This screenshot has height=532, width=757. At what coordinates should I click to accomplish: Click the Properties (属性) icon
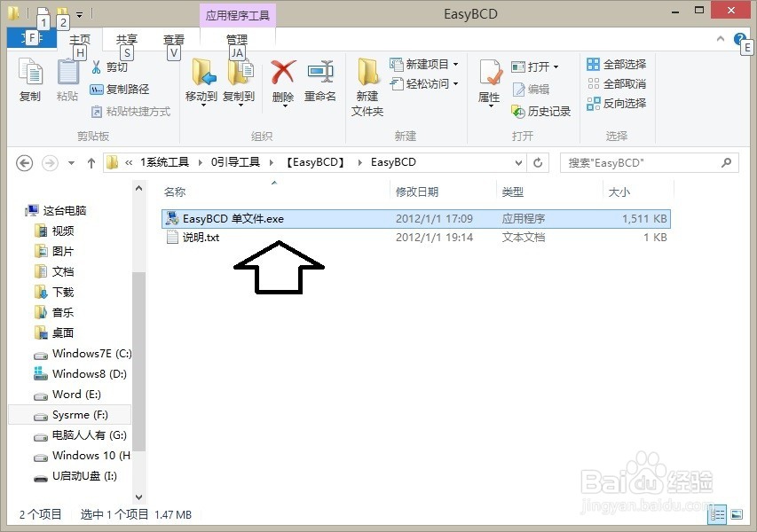[490, 74]
